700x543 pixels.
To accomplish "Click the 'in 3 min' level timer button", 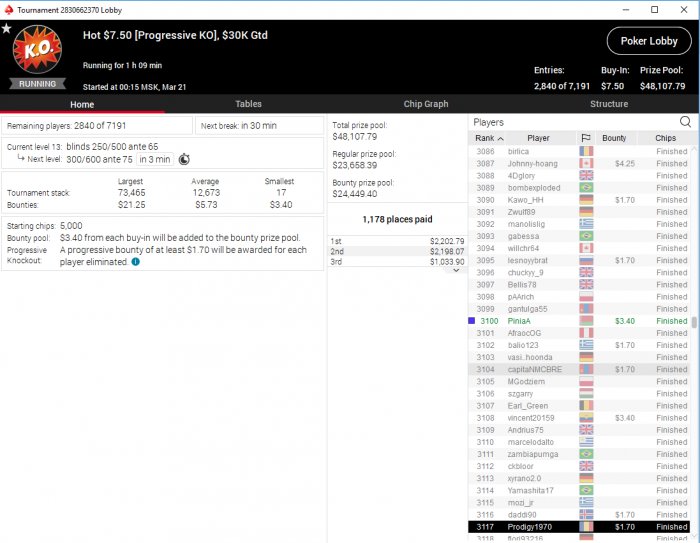I will tap(154, 159).
